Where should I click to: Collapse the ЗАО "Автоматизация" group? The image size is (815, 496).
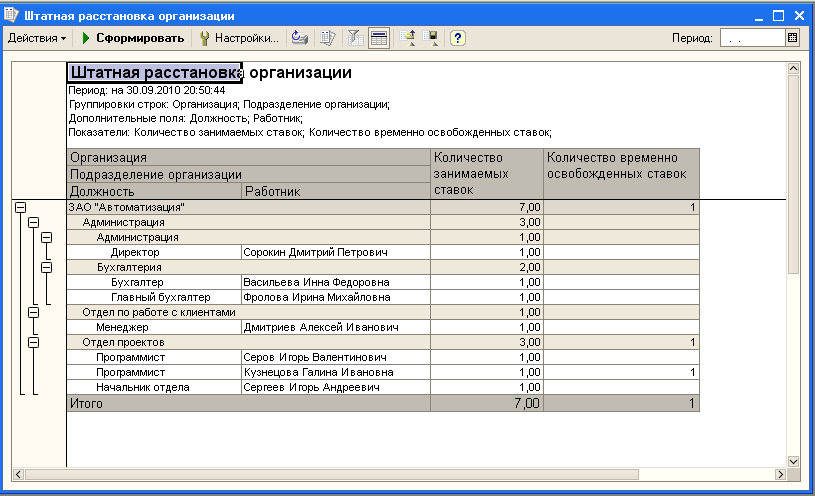point(20,207)
